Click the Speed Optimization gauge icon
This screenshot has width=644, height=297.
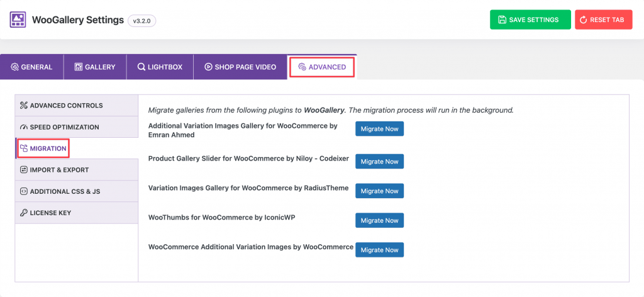[23, 127]
